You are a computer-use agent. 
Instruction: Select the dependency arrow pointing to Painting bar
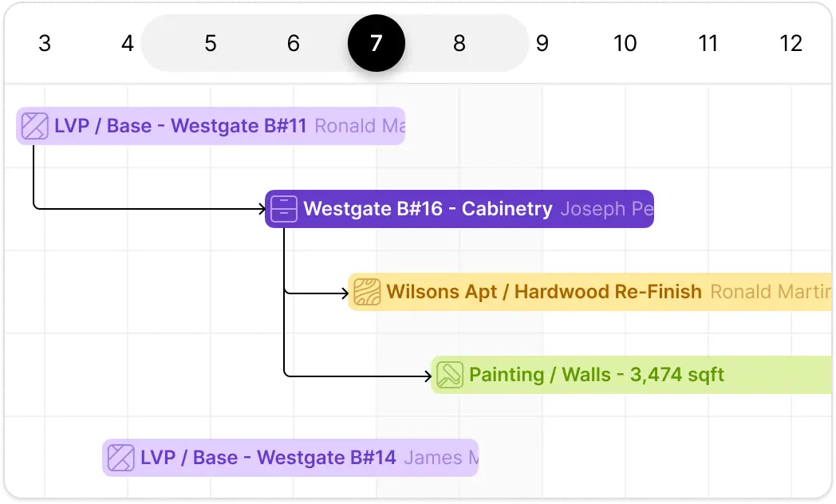point(357,376)
